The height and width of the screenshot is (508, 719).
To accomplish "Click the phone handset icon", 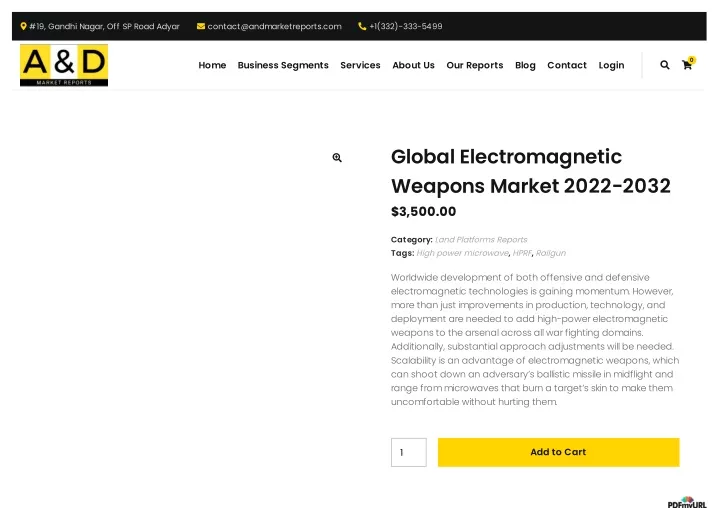I will (362, 26).
